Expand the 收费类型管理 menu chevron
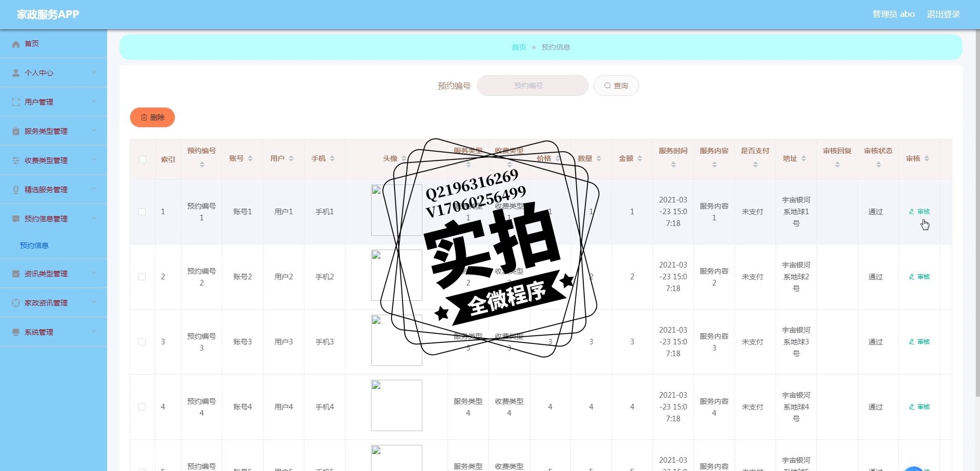 click(94, 160)
